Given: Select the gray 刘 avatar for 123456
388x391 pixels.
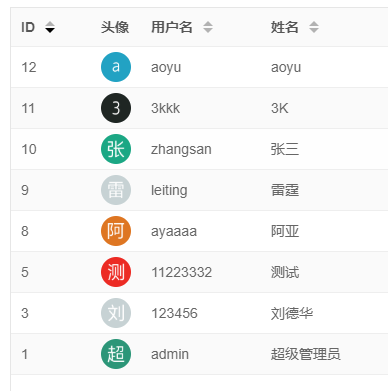Looking at the screenshot, I should point(116,313).
